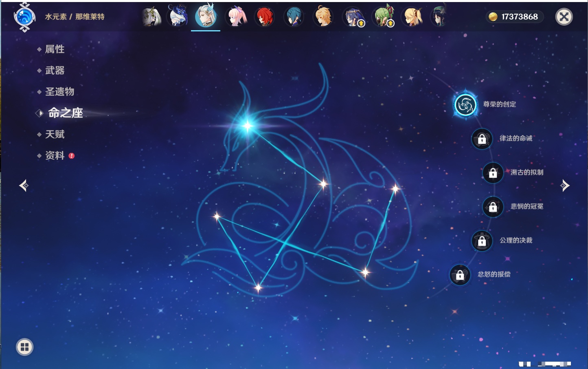Click the locked 悲悯的冠冕 constellation node
588x369 pixels.
tap(493, 207)
